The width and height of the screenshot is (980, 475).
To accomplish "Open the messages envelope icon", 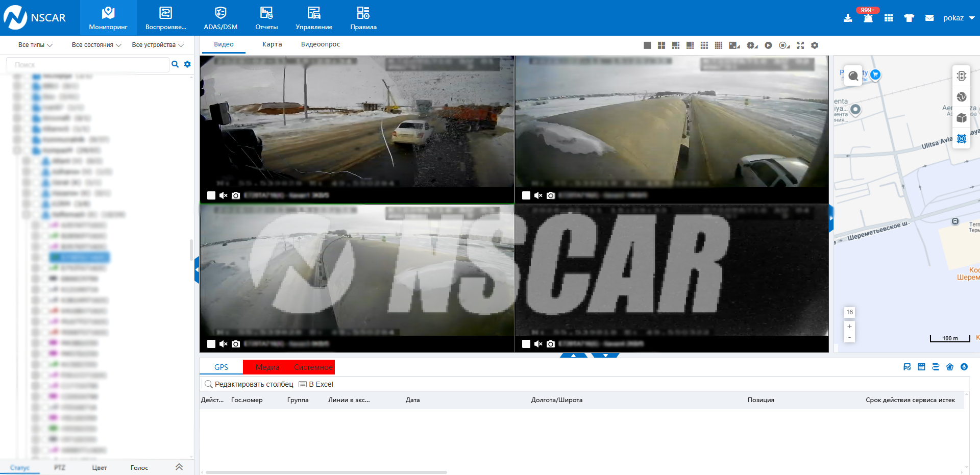I will [x=929, y=18].
